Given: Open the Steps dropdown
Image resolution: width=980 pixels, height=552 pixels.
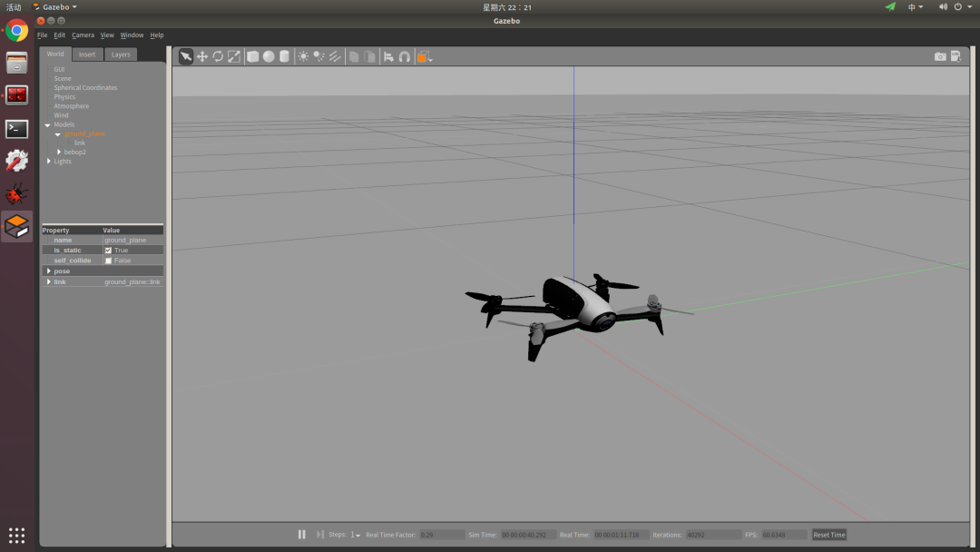Looking at the screenshot, I should [356, 535].
